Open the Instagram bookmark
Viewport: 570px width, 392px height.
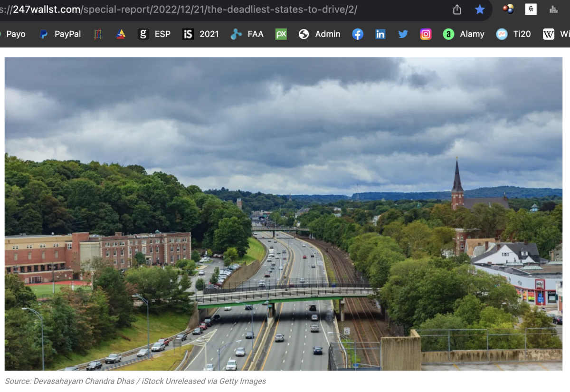click(x=426, y=34)
